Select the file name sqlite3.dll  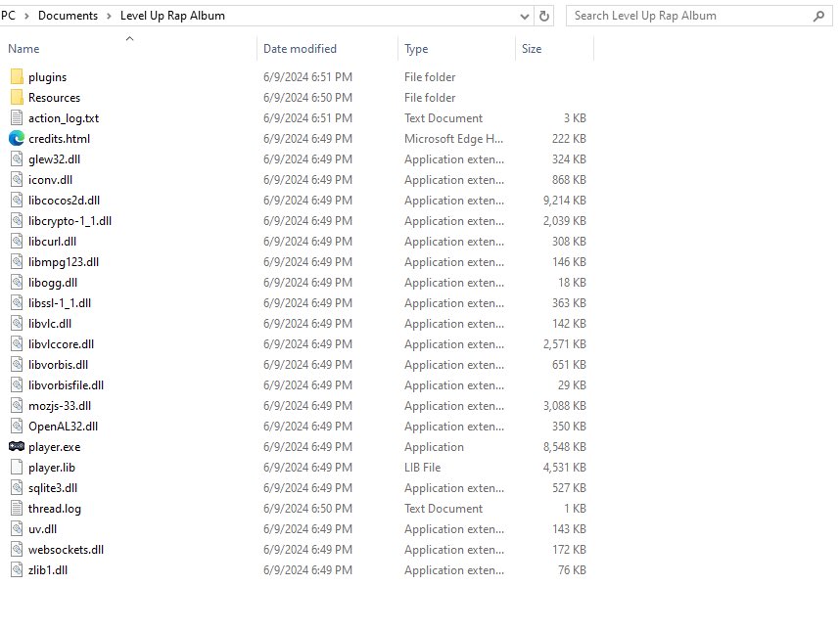pyautogui.click(x=53, y=488)
